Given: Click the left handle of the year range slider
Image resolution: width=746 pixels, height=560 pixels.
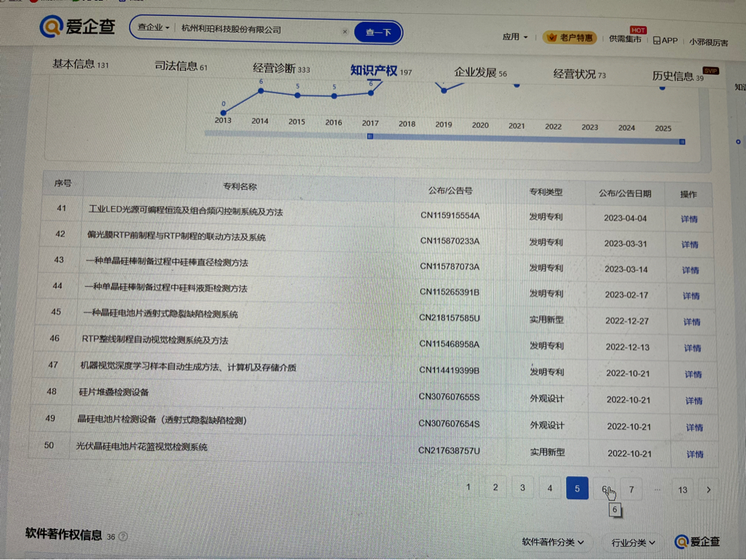Looking at the screenshot, I should [370, 136].
